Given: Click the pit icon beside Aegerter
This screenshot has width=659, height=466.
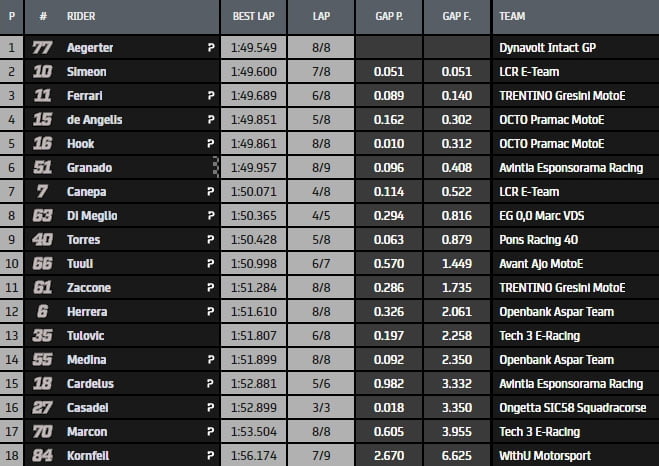Looking at the screenshot, I should pyautogui.click(x=210, y=48).
